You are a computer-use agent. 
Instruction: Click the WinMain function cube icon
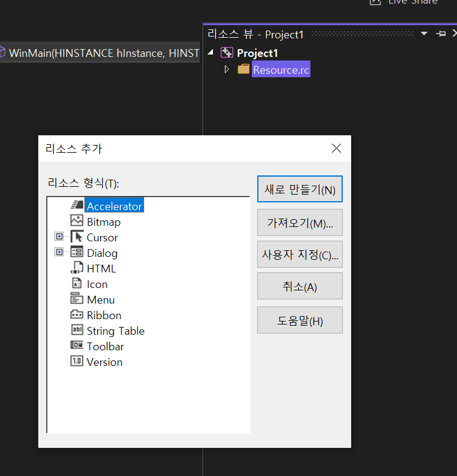tap(2, 52)
